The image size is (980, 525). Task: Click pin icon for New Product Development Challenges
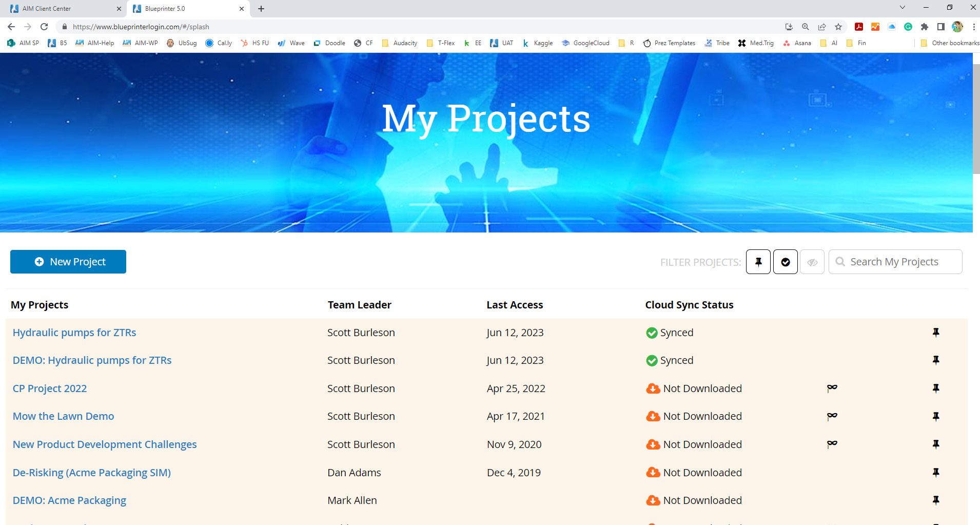(x=936, y=444)
